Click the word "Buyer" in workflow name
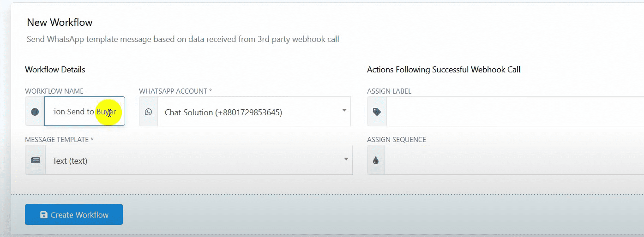Viewport: 644px width, 237px height. click(106, 112)
